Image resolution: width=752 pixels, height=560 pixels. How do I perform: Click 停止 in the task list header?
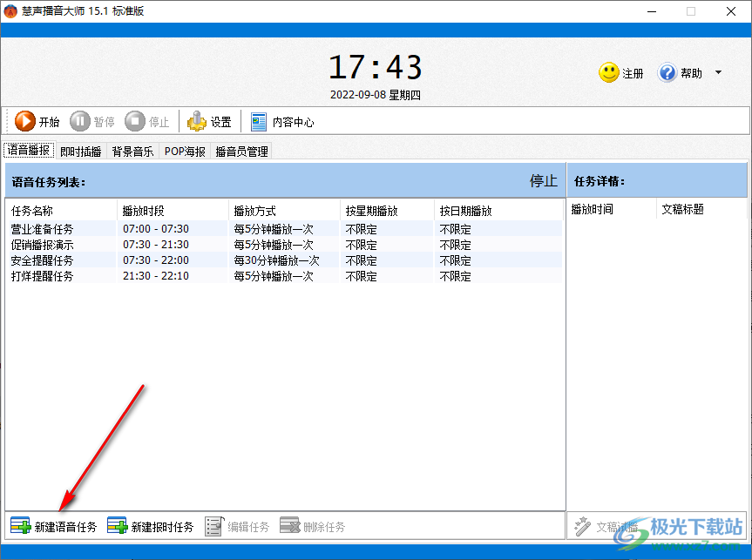(542, 181)
